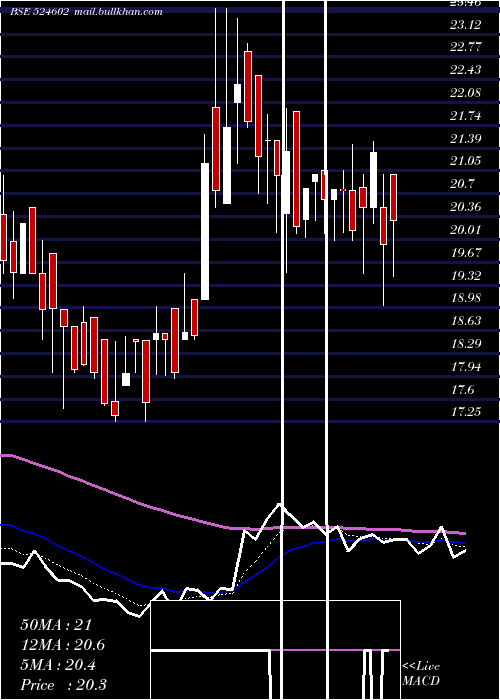Image resolution: width=500 pixels, height=700 pixels.
Task: Click the BSE 524602 ticker label
Action: 39,12
